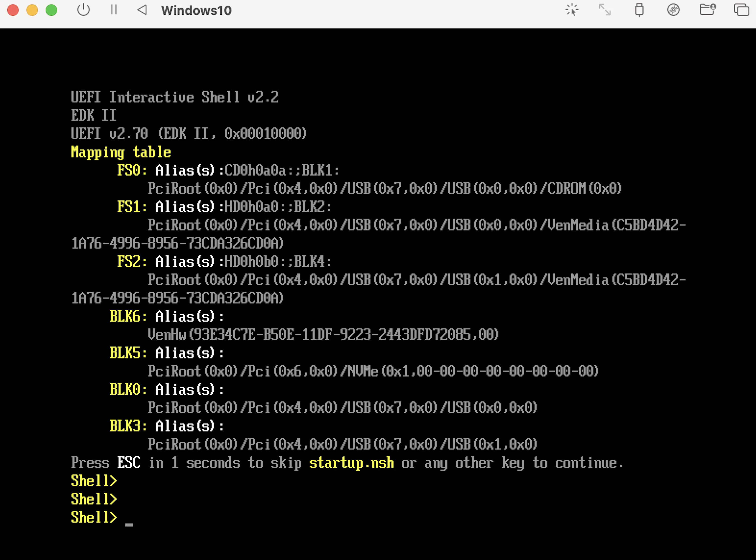Click the yellow startup.nsh text

tap(351, 463)
